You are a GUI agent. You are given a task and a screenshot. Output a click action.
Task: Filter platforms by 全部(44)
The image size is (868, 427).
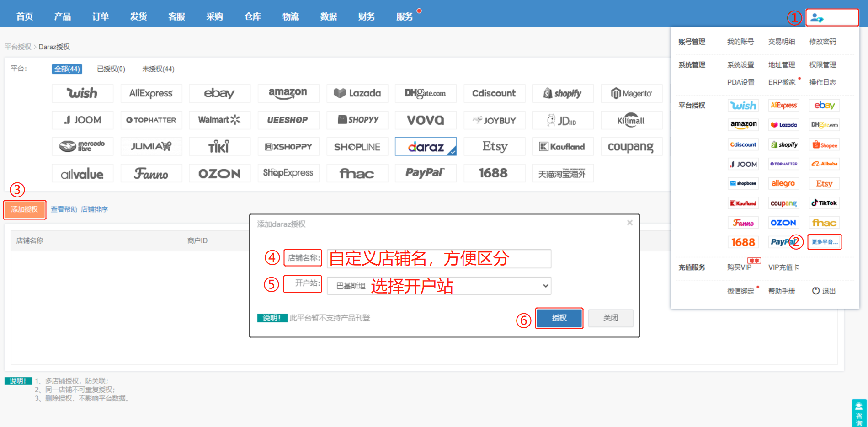67,69
